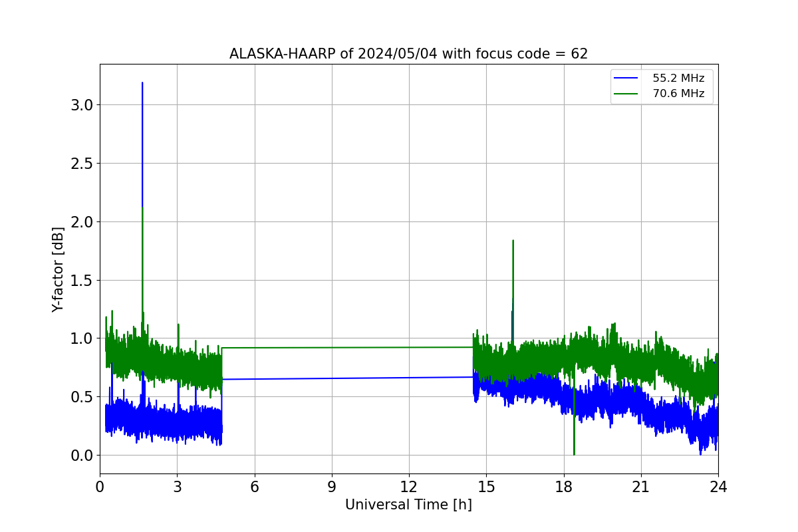Click the green spike peak near 16 h

[x=513, y=241]
